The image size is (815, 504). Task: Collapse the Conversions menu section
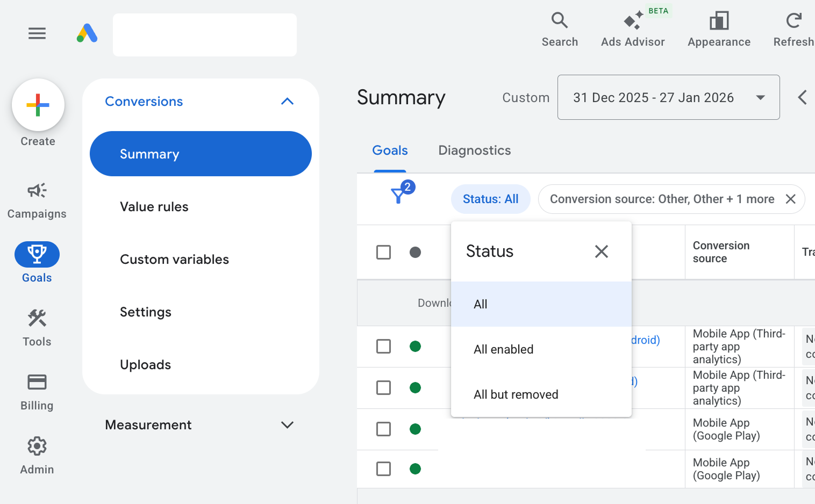287,101
